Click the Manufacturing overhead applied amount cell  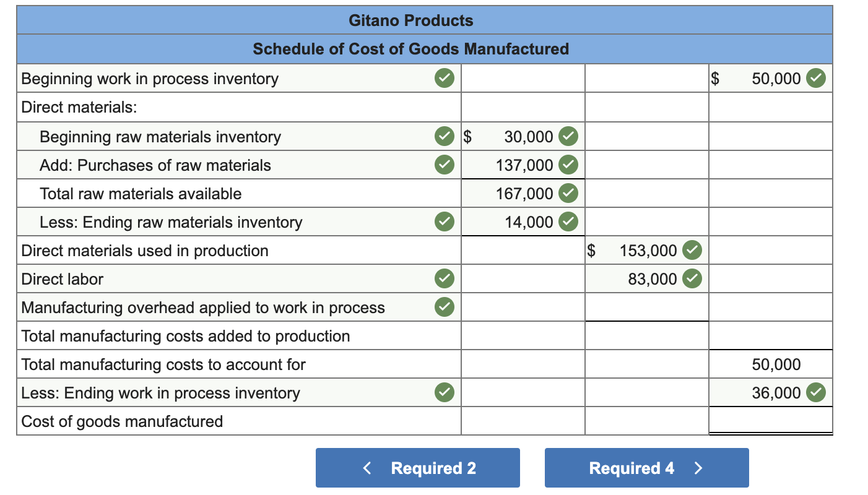[x=646, y=307]
